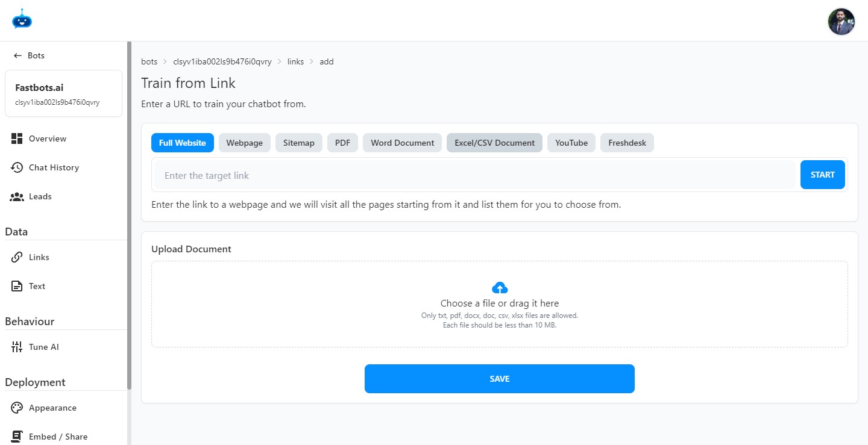Open the Appearance palette icon
868x445 pixels.
click(17, 408)
